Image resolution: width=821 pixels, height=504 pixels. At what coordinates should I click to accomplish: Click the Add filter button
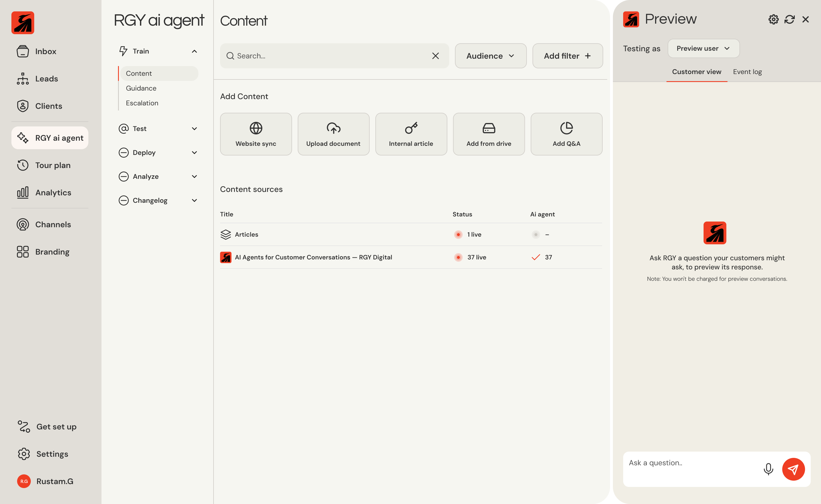567,56
